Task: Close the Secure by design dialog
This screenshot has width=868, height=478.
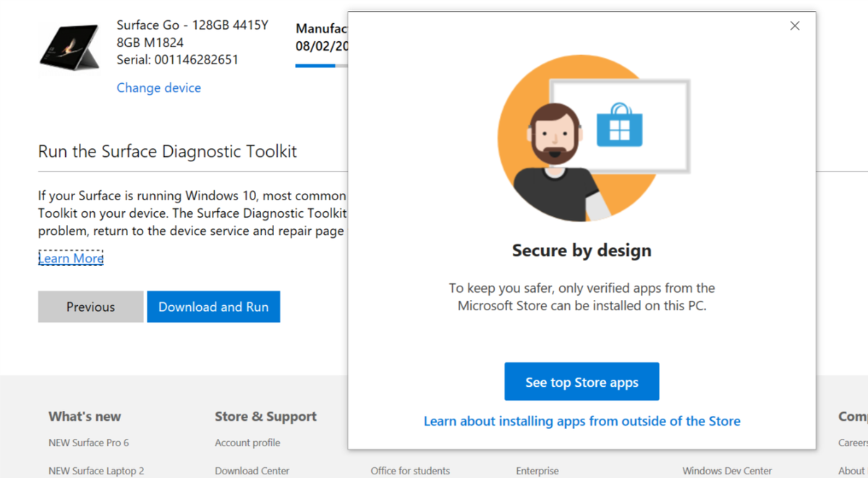Action: tap(794, 26)
